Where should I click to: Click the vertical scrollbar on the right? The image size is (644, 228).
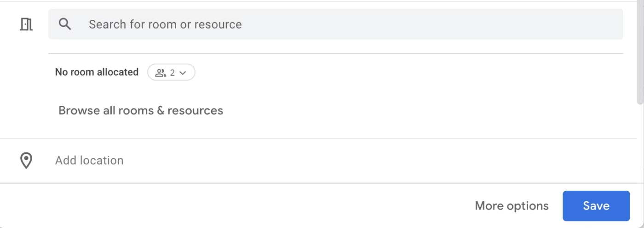point(640,55)
